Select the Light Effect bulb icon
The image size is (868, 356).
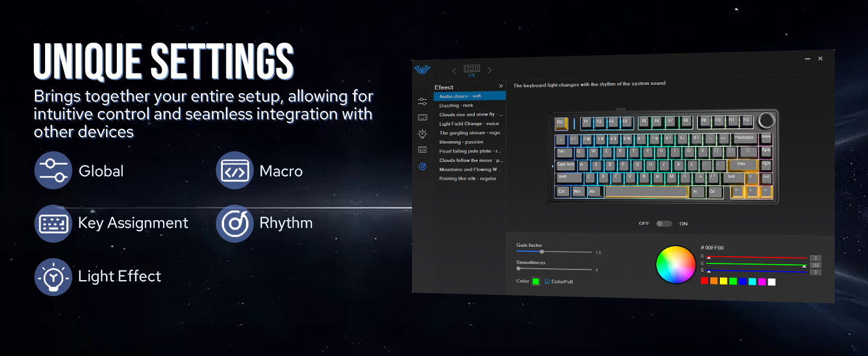[x=423, y=133]
